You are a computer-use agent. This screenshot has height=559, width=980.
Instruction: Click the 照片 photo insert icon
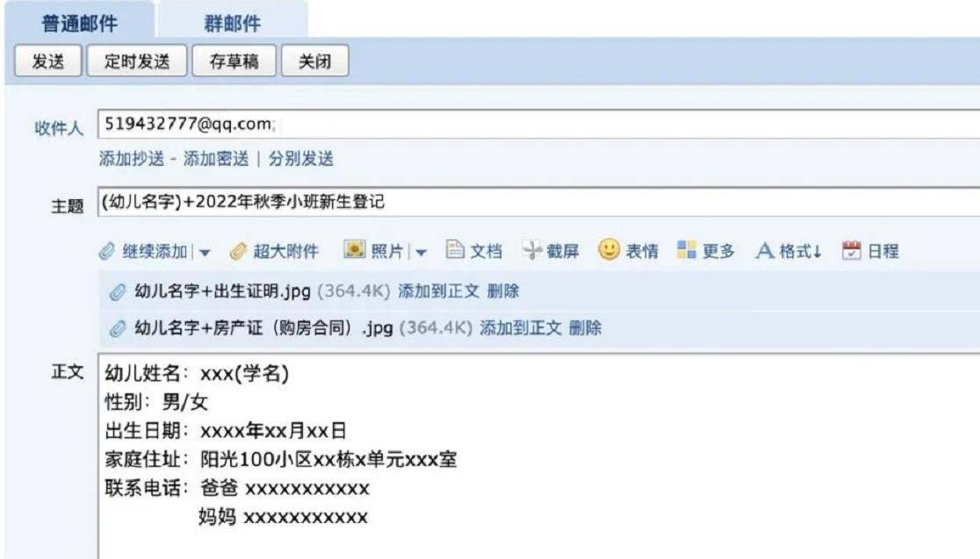(x=355, y=249)
